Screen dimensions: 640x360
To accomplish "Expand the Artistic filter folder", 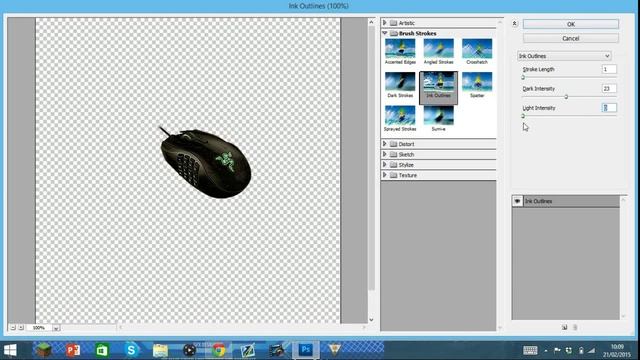I will point(384,23).
